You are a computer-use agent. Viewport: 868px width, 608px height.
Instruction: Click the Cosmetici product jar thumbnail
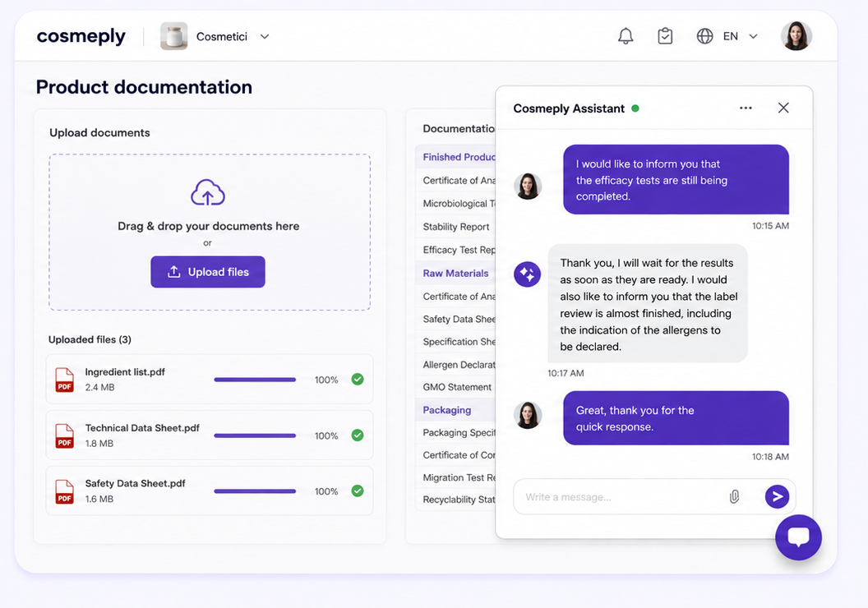click(x=173, y=36)
